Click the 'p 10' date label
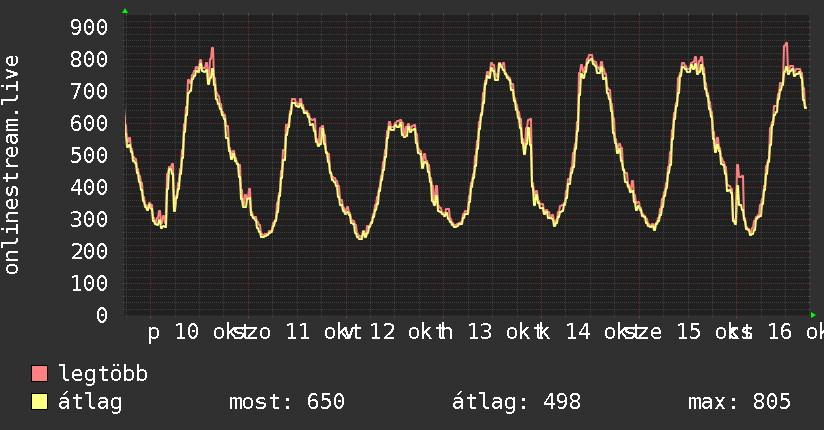The image size is (824, 430). (x=173, y=332)
